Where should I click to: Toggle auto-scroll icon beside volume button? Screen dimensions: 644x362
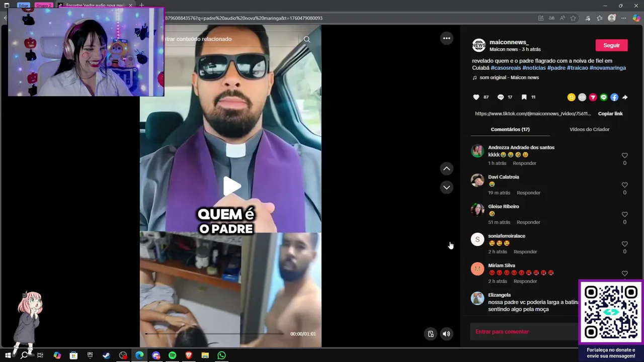(431, 334)
